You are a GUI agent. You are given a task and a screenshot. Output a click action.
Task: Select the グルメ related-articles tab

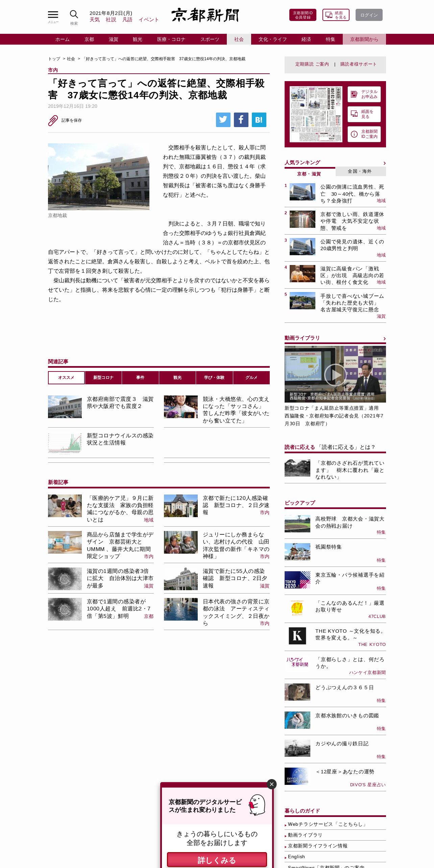click(x=251, y=378)
